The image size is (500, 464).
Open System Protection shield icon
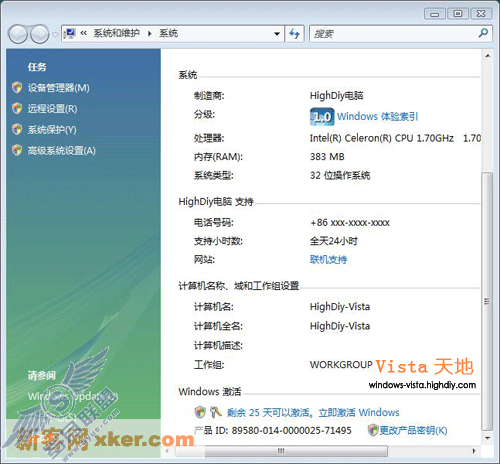[x=17, y=129]
